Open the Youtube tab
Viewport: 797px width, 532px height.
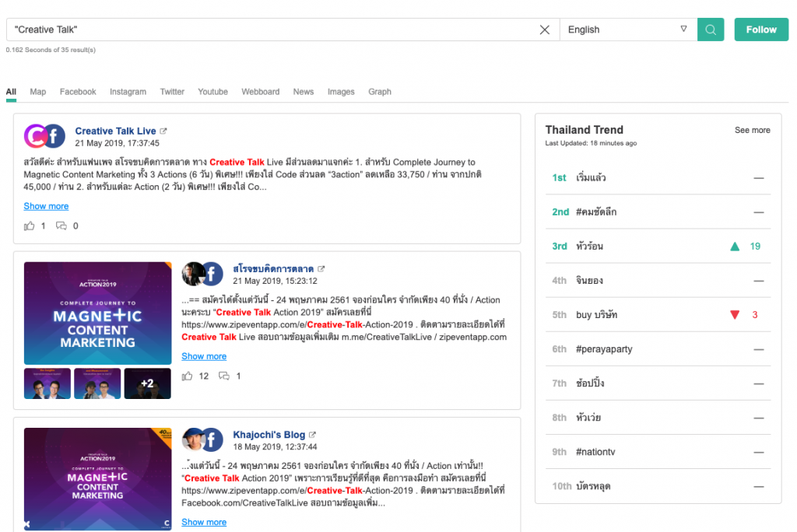(x=213, y=92)
